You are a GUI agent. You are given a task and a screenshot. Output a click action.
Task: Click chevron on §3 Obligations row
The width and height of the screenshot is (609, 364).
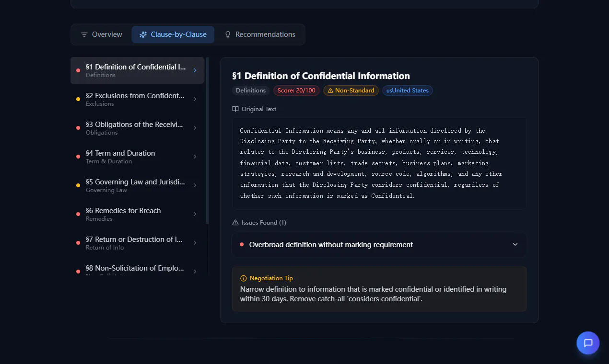195,128
